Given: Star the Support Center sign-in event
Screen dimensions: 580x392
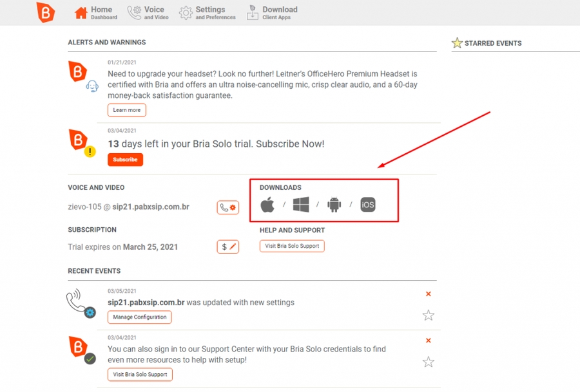Looking at the screenshot, I should coord(428,362).
